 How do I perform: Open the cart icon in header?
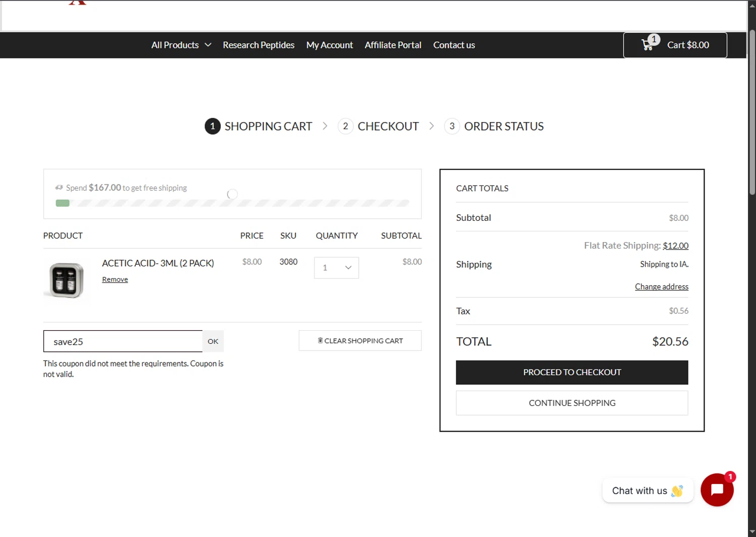(647, 45)
